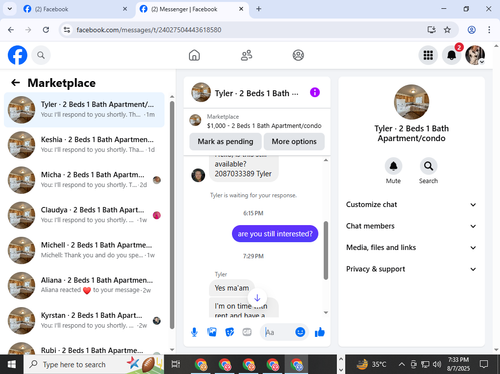Click the purple conversation information icon
The height and width of the screenshot is (374, 500).
coord(315,92)
